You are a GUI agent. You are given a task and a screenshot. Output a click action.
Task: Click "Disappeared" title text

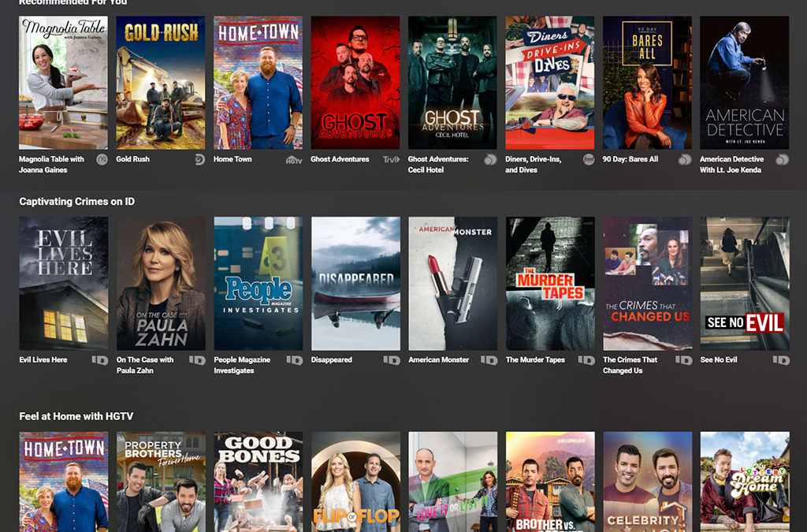[x=332, y=359]
